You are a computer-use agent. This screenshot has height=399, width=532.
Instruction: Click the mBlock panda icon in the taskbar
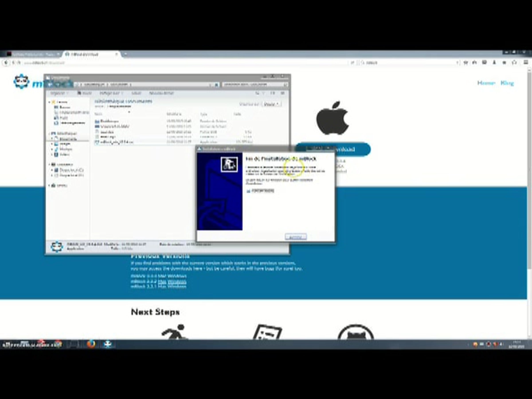coord(108,344)
